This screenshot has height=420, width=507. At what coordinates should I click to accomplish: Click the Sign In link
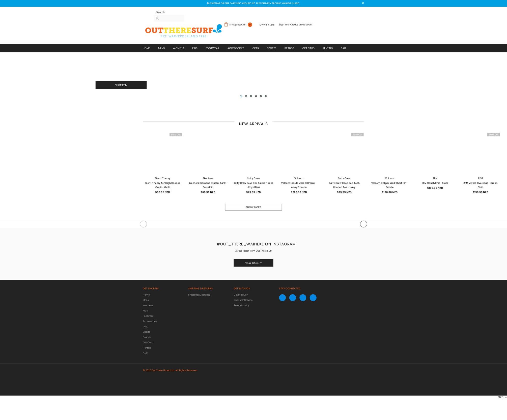click(x=282, y=24)
